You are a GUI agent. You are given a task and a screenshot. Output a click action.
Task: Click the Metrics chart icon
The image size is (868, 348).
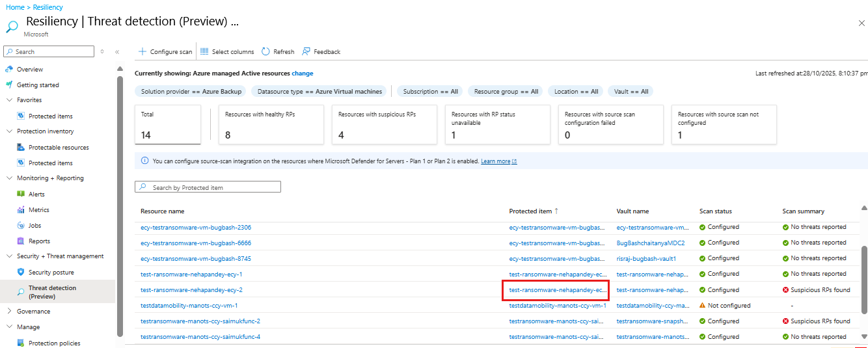pyautogui.click(x=21, y=209)
